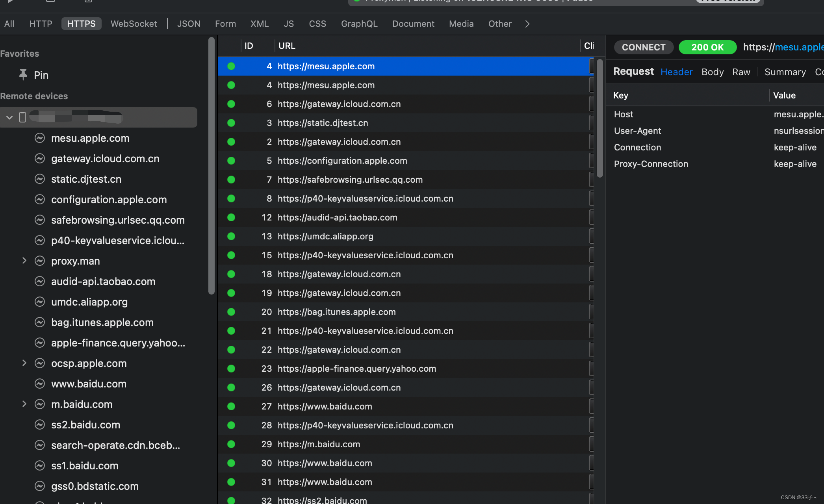The image size is (824, 504).
Task: Click the domain icon next to static.djtest.cn
Action: (x=40, y=179)
